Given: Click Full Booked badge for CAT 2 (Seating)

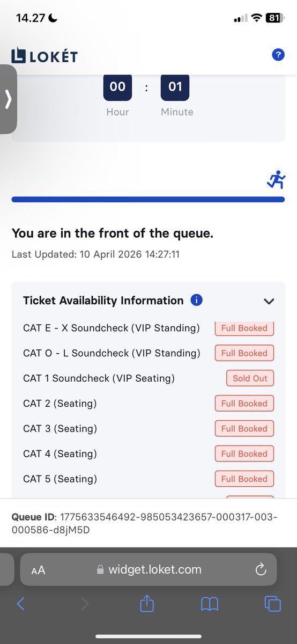Looking at the screenshot, I should (x=244, y=404).
